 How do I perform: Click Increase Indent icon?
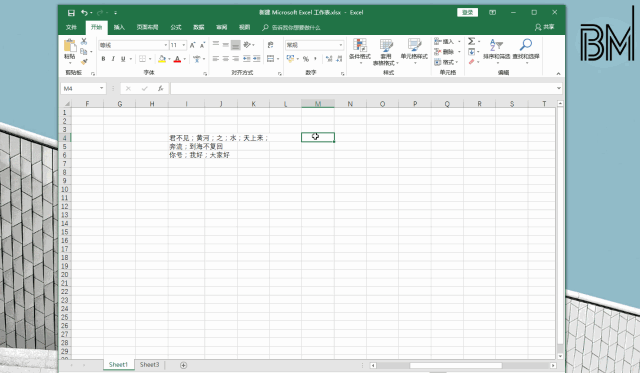point(257,59)
